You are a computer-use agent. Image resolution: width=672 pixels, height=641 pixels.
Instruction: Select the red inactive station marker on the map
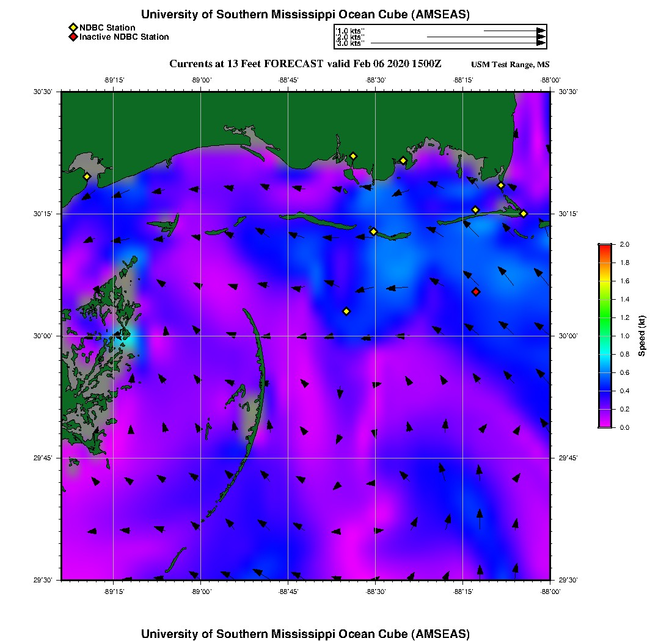tap(476, 292)
